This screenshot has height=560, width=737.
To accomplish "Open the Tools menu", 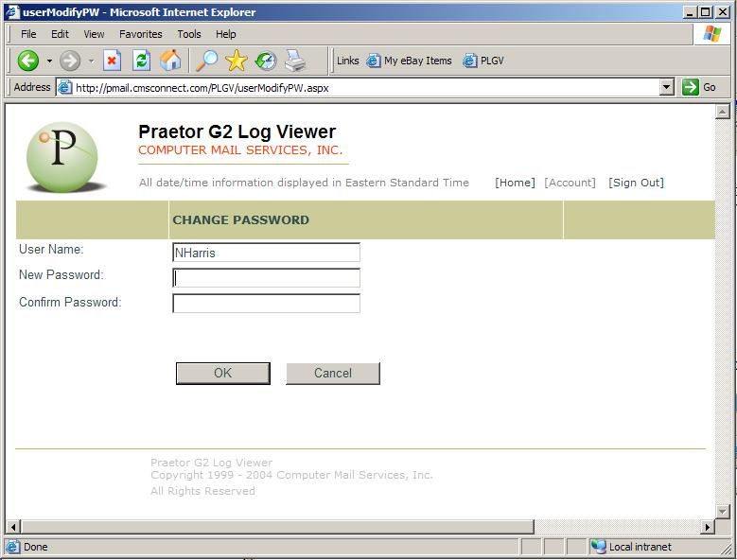I will click(x=189, y=34).
